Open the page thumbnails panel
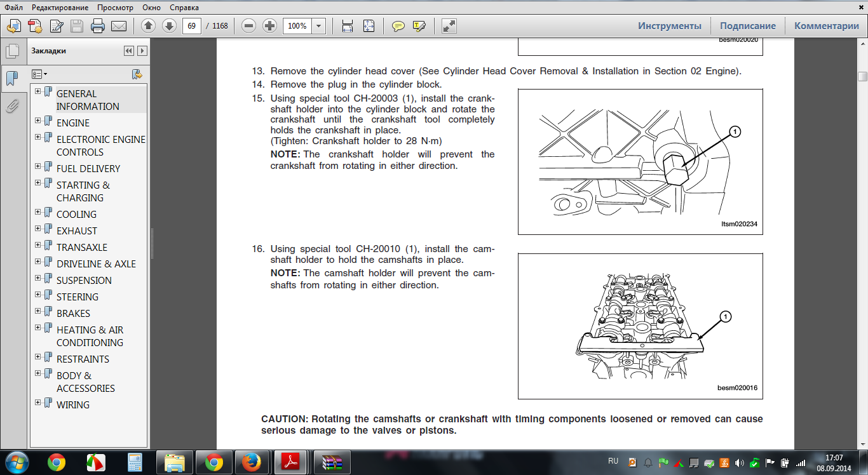Viewport: 868px width, 475px height. point(12,52)
